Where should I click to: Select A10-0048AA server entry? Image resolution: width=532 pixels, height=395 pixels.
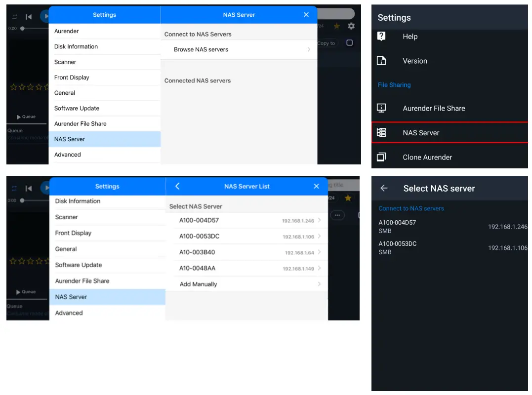click(x=246, y=268)
